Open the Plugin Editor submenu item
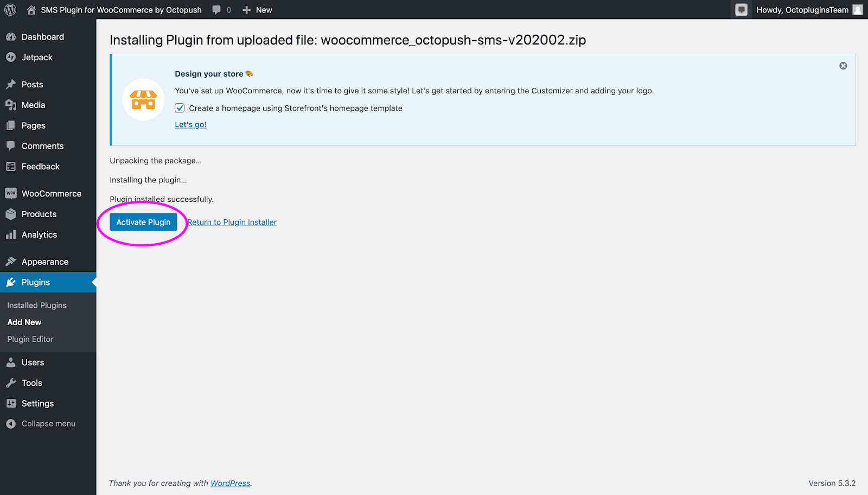Screen dimensions: 868x495 (30, 339)
